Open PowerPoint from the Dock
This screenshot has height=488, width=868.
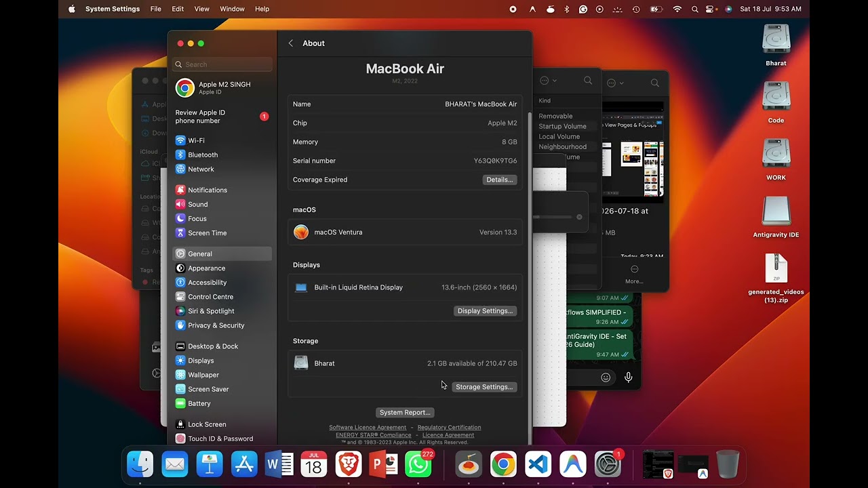pos(383,464)
